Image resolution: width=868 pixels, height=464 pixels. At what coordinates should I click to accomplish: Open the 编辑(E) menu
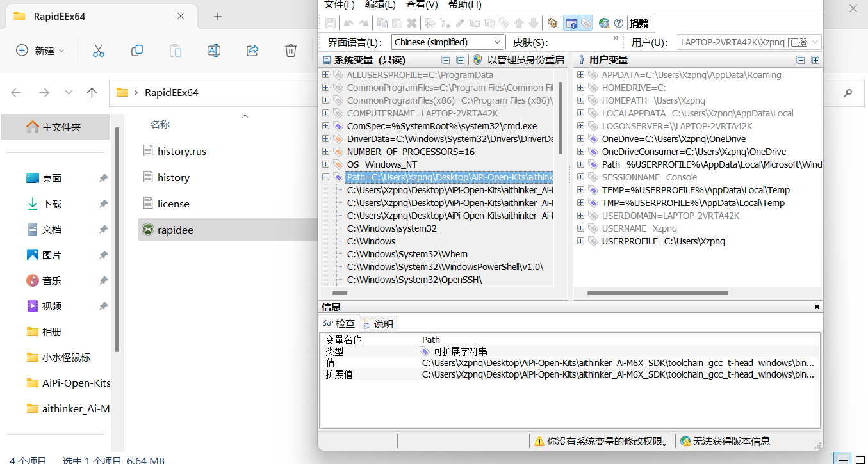[380, 4]
